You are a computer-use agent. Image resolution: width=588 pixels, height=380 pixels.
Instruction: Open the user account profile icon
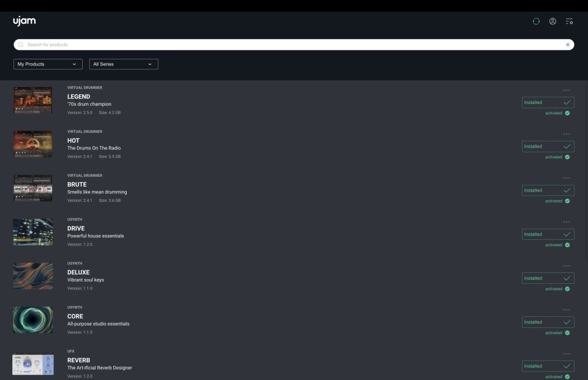click(552, 21)
